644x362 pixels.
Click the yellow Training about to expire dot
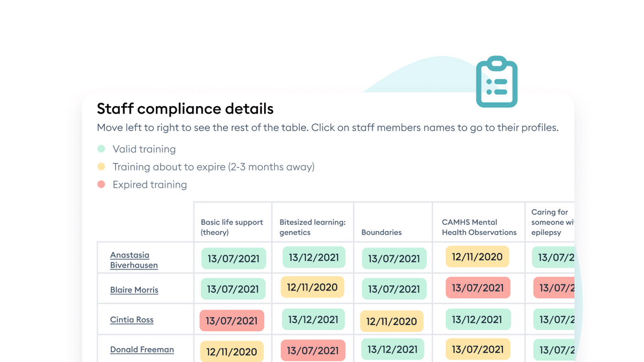pos(101,166)
